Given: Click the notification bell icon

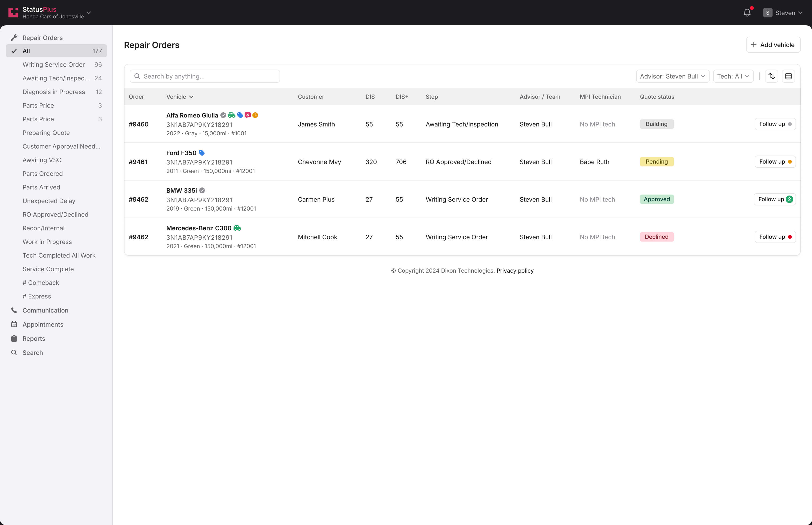Looking at the screenshot, I should tap(747, 13).
